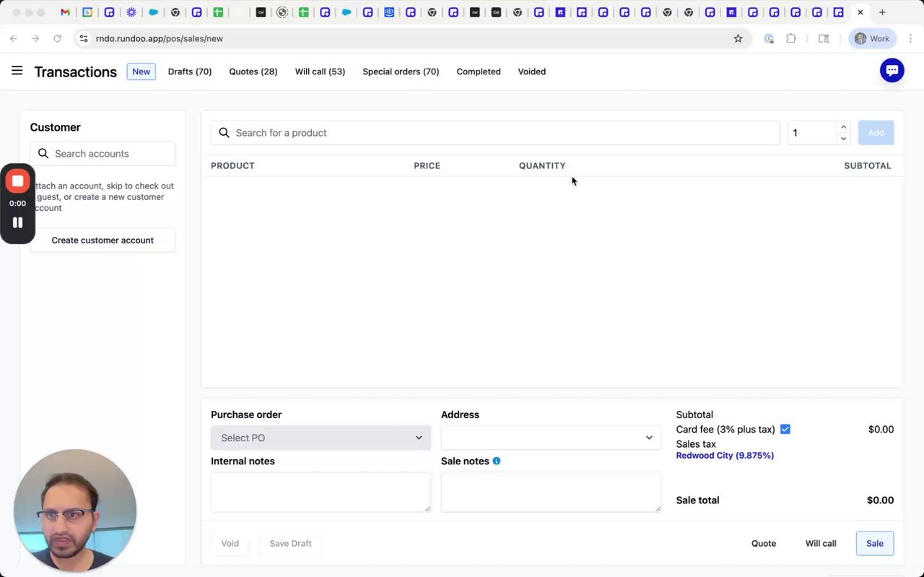Open the browser extensions puzzle icon
The image size is (924, 577).
click(x=791, y=38)
